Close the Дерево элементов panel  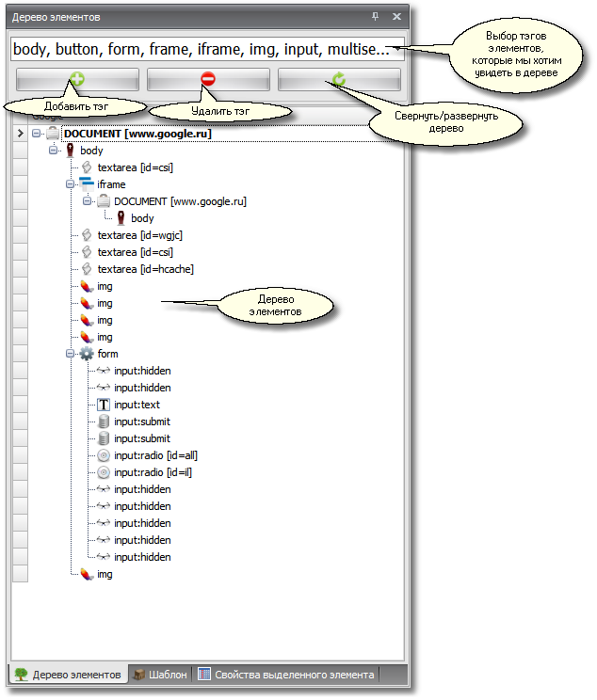396,17
